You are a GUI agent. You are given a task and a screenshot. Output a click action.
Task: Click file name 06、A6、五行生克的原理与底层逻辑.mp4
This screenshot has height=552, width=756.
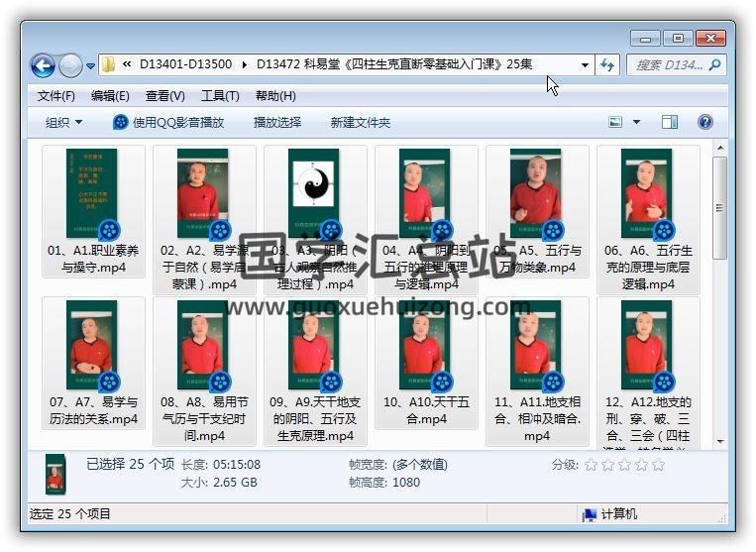[648, 268]
